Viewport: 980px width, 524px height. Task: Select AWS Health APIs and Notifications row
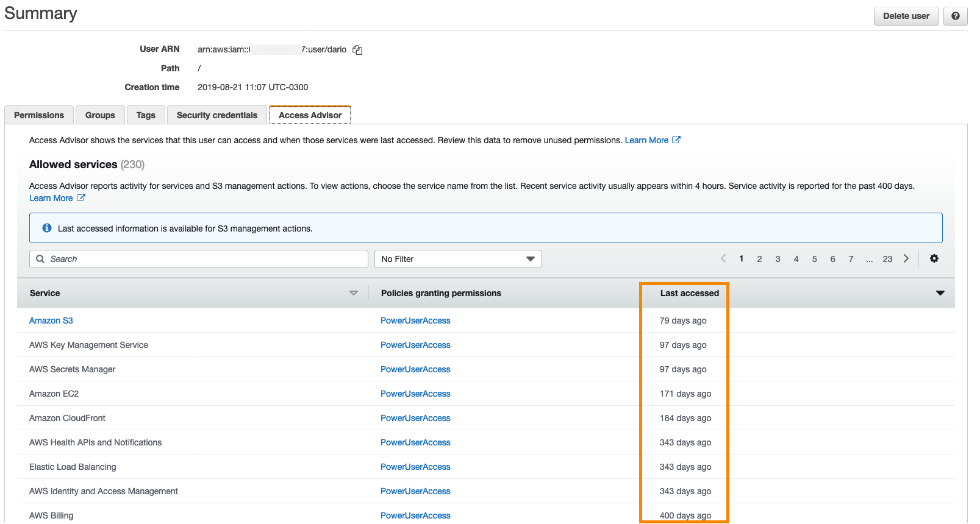point(486,442)
